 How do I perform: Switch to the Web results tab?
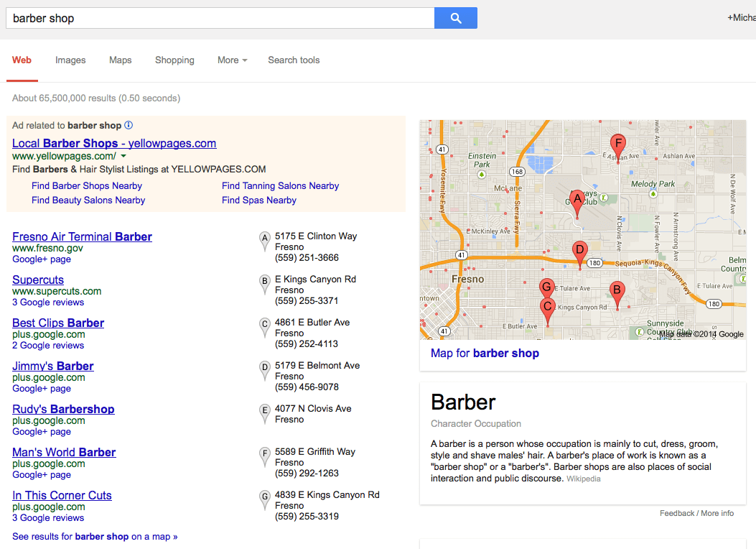pos(22,60)
